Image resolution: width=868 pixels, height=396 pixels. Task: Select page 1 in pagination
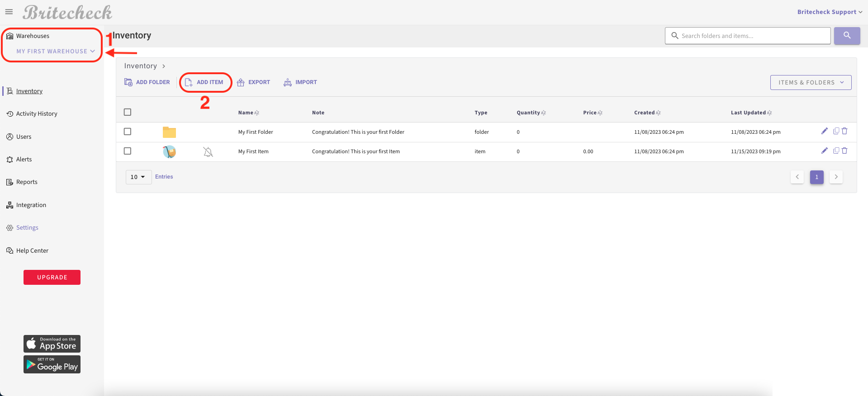pyautogui.click(x=817, y=177)
